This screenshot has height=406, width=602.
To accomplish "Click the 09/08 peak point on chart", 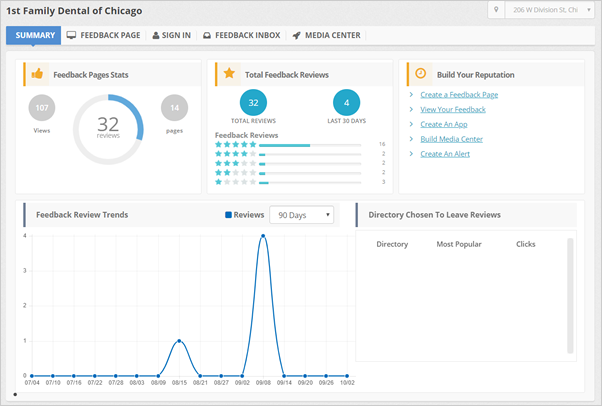I will pos(263,237).
